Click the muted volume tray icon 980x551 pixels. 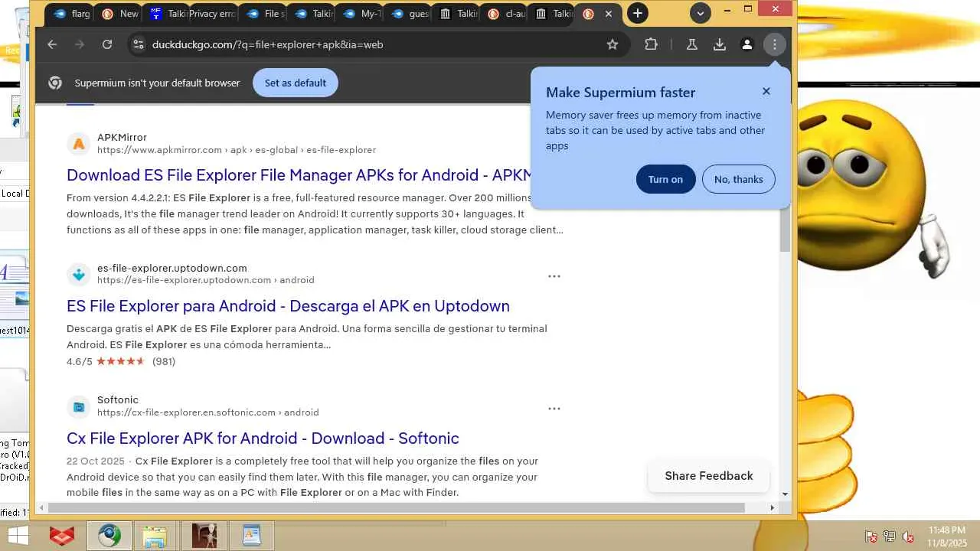point(908,536)
